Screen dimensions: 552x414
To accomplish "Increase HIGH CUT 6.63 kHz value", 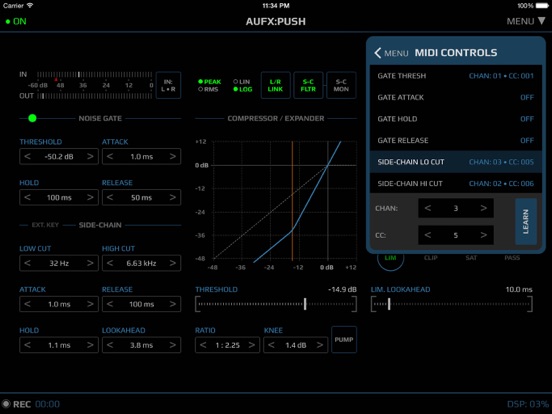I will click(x=172, y=263).
